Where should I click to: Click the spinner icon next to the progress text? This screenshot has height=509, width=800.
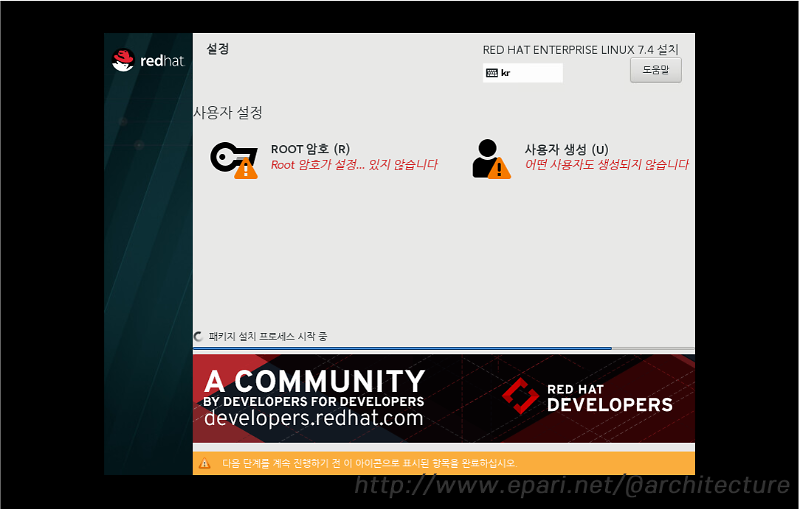[198, 337]
